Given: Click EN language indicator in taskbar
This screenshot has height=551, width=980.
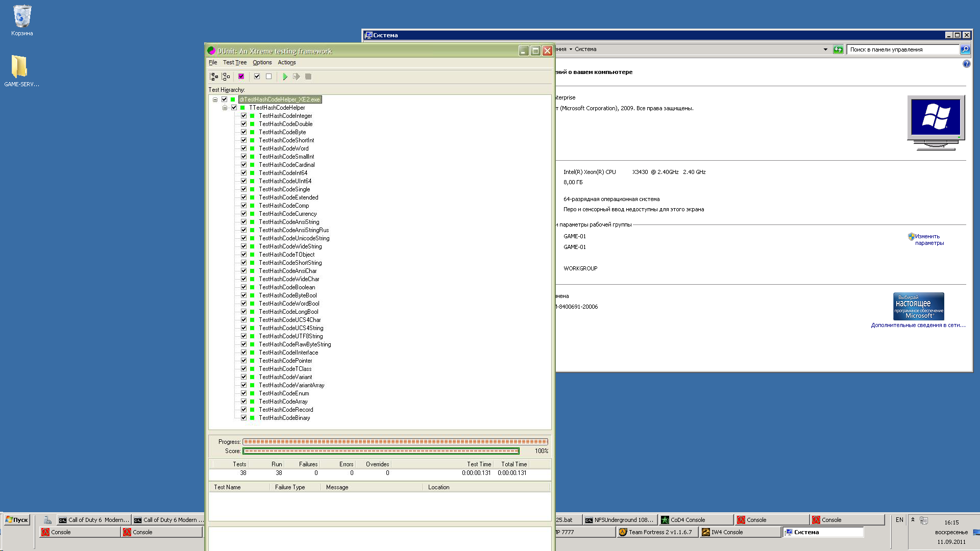Looking at the screenshot, I should pos(899,520).
